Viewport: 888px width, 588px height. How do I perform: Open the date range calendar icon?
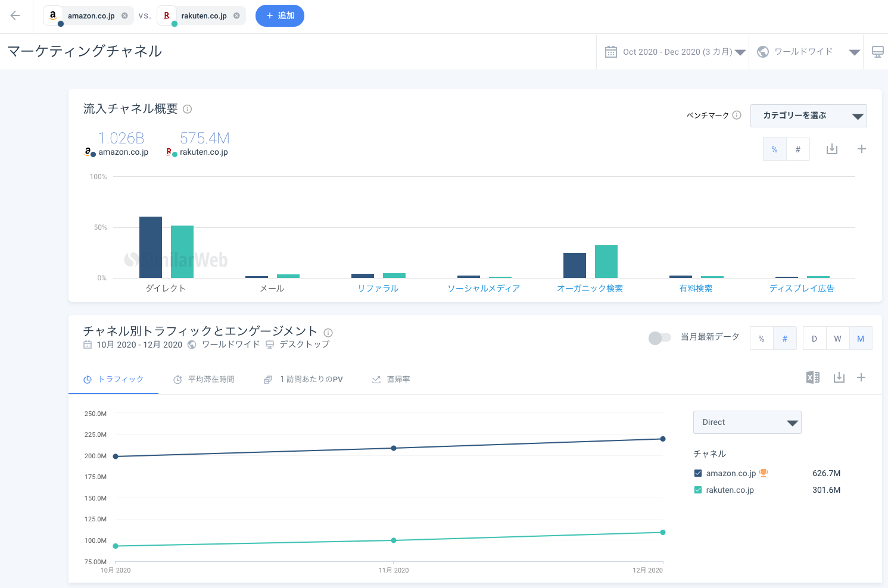pos(611,52)
